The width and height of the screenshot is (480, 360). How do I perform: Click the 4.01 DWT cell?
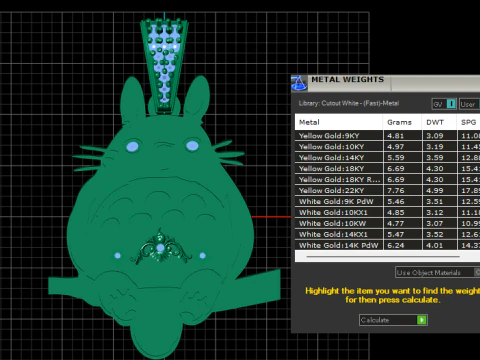439,245
